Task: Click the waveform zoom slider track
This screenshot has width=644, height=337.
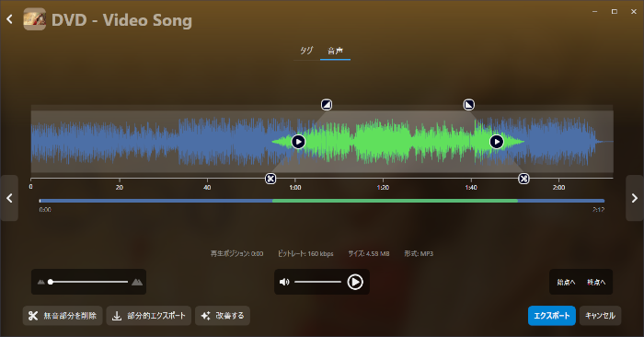Action: click(88, 282)
